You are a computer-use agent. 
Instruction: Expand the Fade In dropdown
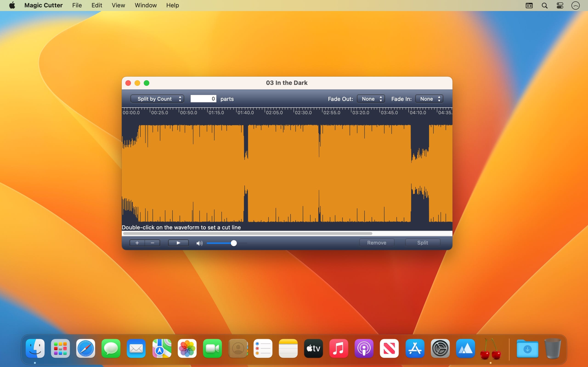429,99
